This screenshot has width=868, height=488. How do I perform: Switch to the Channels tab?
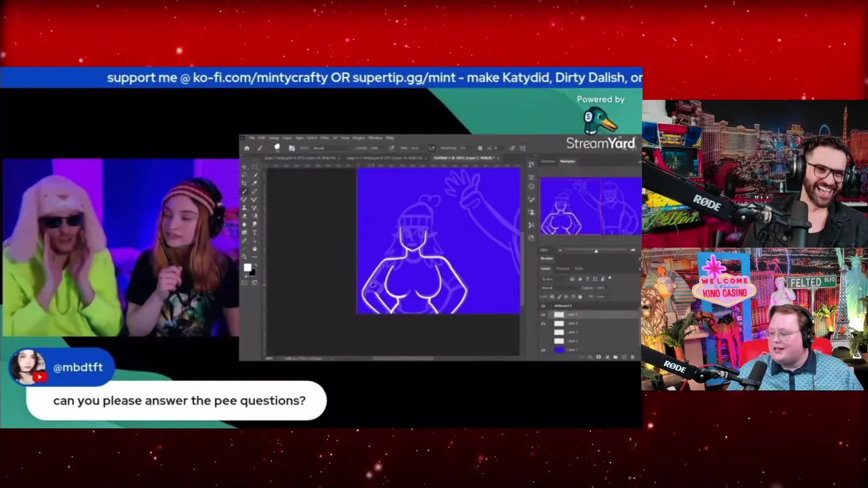point(562,268)
